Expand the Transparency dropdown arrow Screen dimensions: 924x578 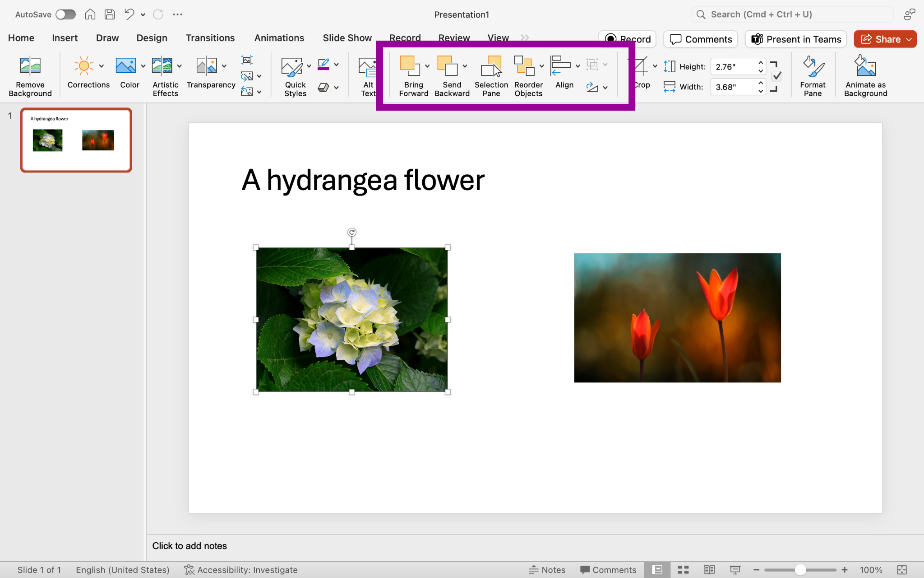click(x=224, y=66)
